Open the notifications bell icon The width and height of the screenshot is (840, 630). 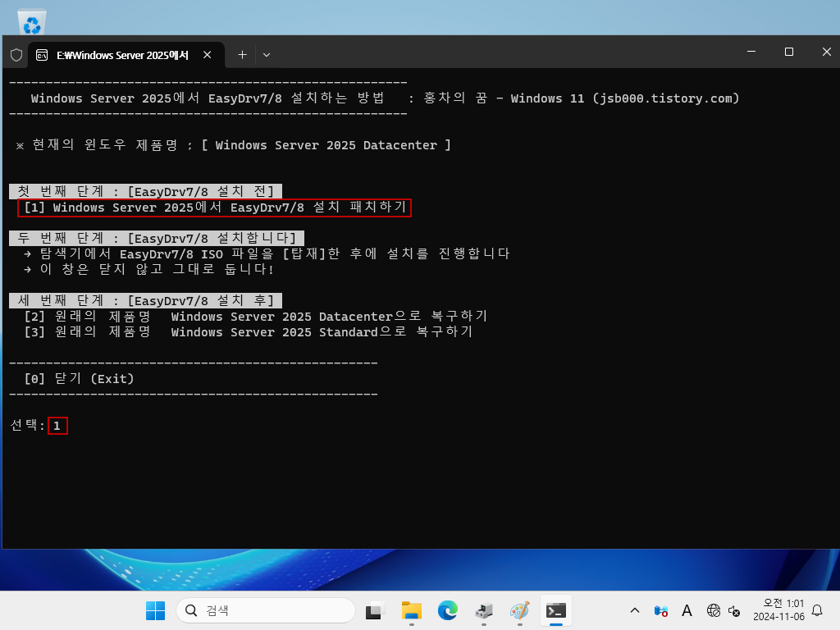click(817, 610)
